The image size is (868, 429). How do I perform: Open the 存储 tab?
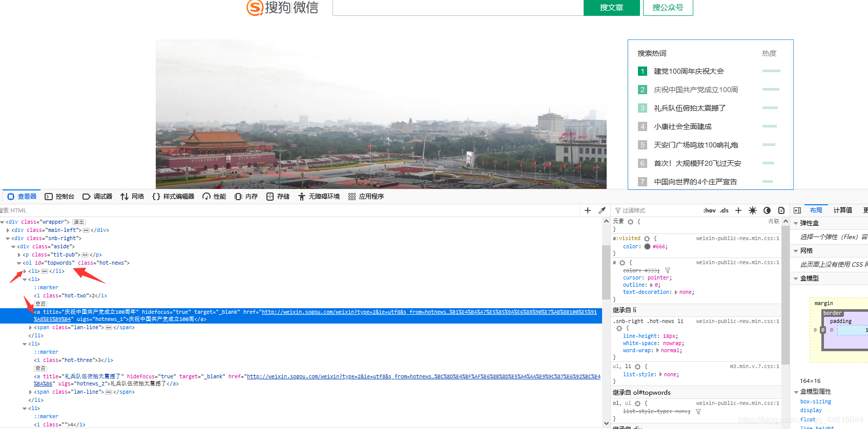(278, 197)
